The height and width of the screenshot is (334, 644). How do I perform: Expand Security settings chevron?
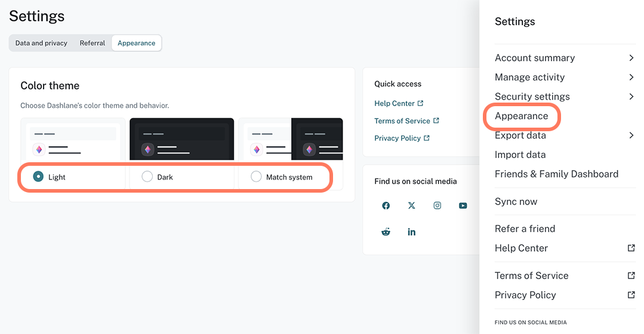631,97
